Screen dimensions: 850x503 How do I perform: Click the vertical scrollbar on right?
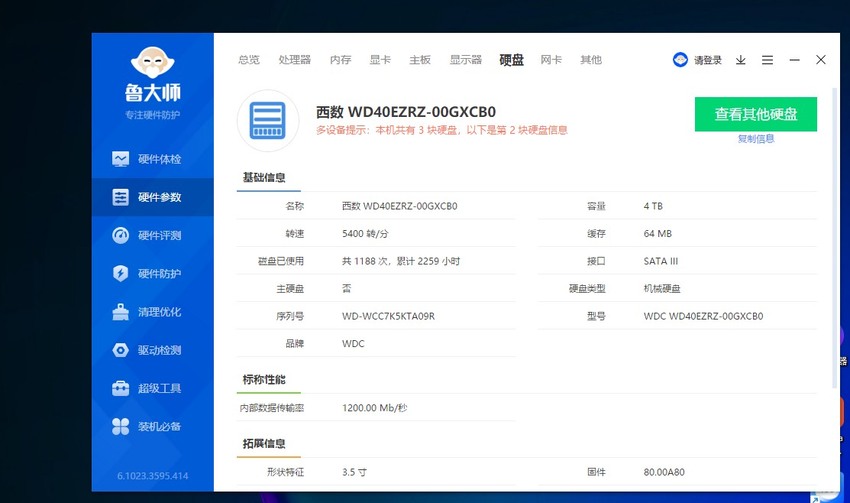pos(834,237)
